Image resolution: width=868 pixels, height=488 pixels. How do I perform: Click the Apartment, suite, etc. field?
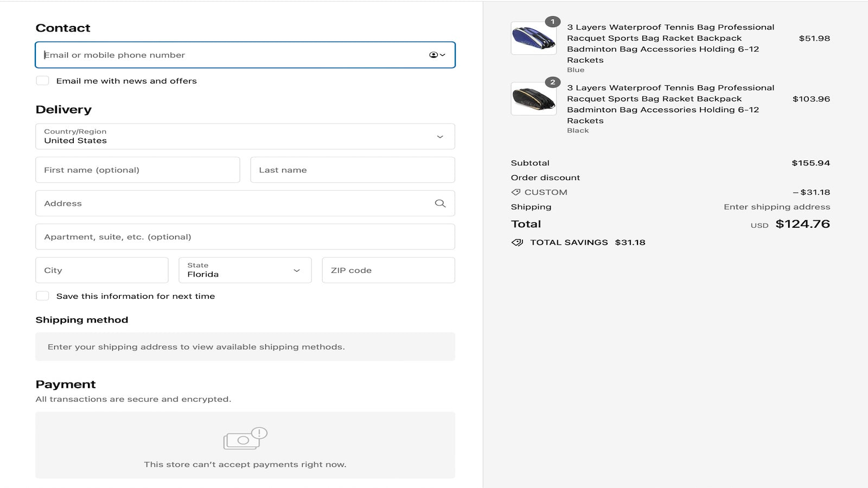[x=245, y=237]
